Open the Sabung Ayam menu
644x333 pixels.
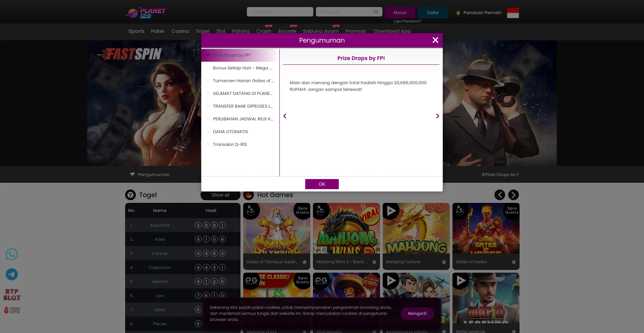[321, 31]
